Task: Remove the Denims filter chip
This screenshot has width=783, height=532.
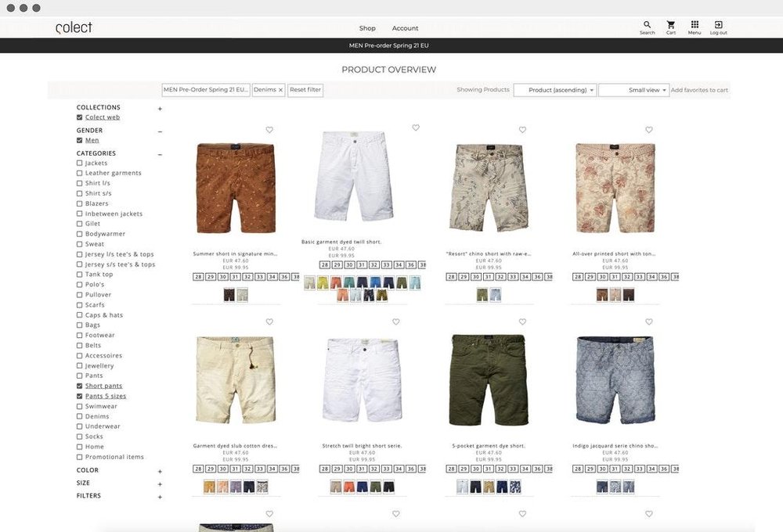Action: pyautogui.click(x=280, y=89)
